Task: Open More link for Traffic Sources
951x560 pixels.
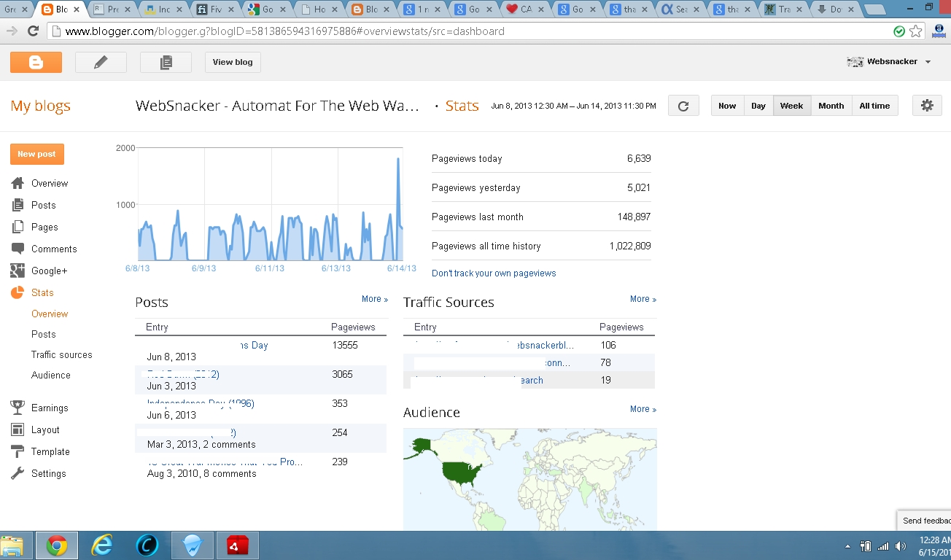Action: 643,299
